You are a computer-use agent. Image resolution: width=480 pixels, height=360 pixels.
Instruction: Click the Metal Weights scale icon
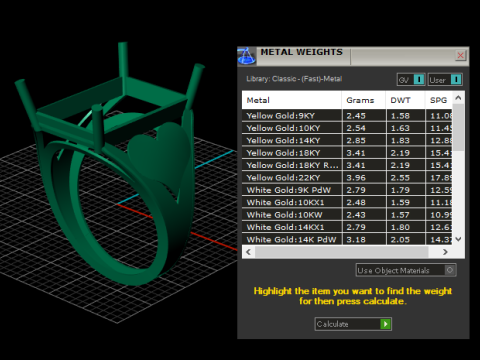[247, 56]
